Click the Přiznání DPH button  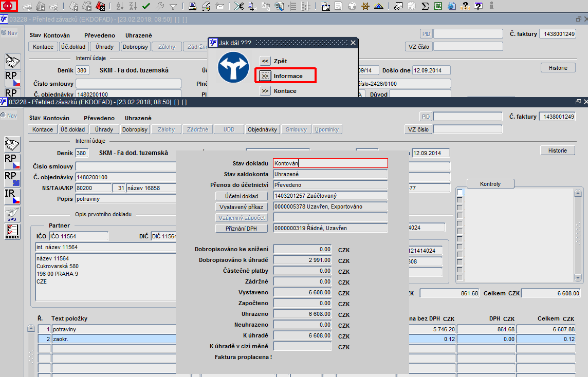pyautogui.click(x=242, y=229)
